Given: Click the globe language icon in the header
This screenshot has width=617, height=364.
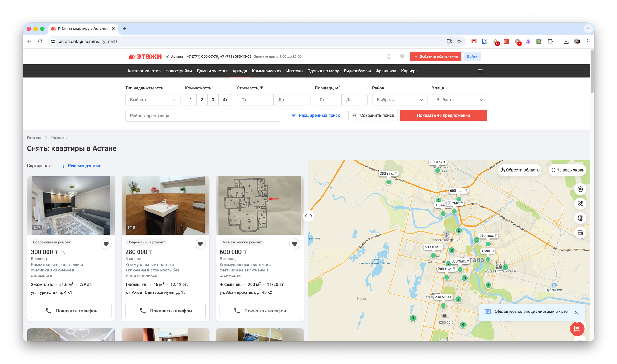Looking at the screenshot, I should [389, 56].
